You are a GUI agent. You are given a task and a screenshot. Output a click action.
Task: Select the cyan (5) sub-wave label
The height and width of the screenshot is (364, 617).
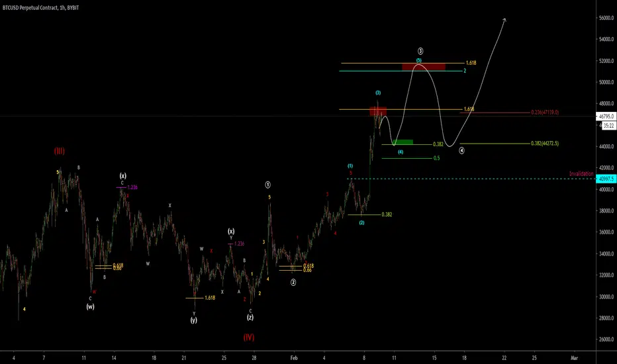click(x=418, y=60)
